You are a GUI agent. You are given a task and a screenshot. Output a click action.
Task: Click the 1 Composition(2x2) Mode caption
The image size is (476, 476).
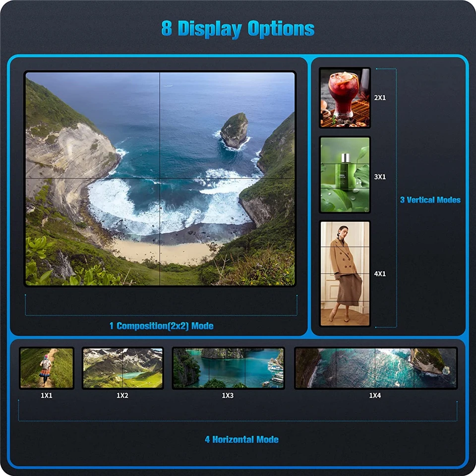pos(161,327)
